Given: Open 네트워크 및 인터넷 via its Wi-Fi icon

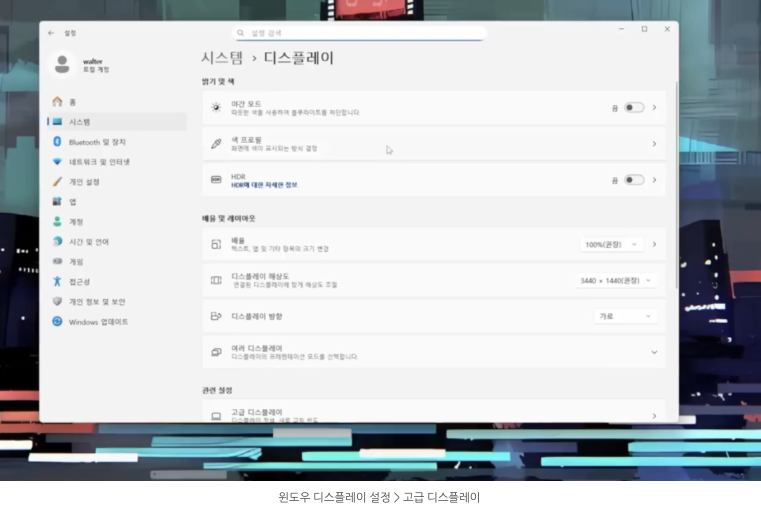Looking at the screenshot, I should pos(58,162).
